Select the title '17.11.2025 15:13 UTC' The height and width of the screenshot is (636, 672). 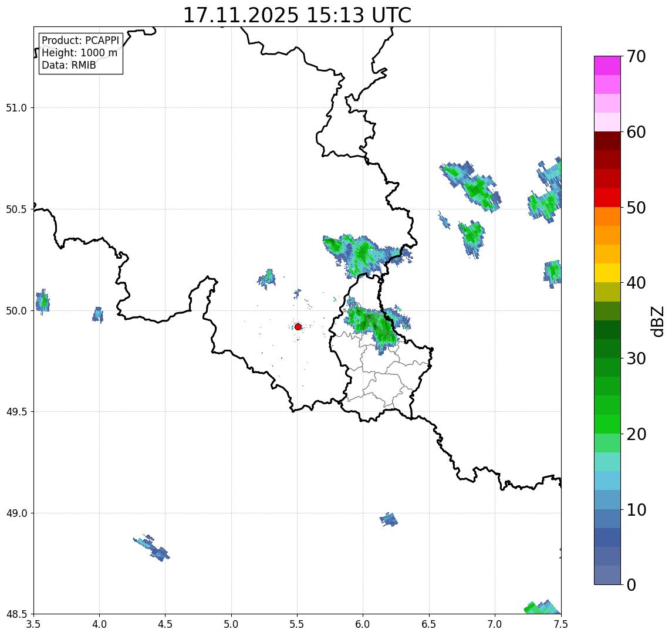(297, 15)
